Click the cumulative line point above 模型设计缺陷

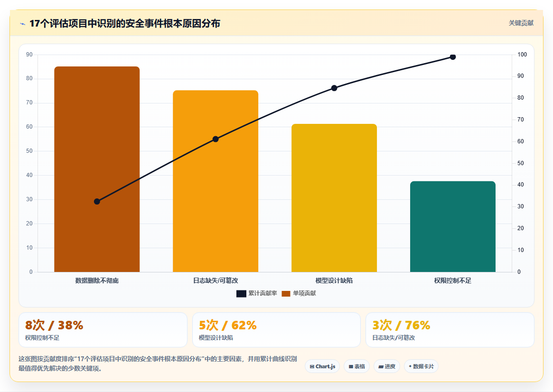(x=334, y=88)
